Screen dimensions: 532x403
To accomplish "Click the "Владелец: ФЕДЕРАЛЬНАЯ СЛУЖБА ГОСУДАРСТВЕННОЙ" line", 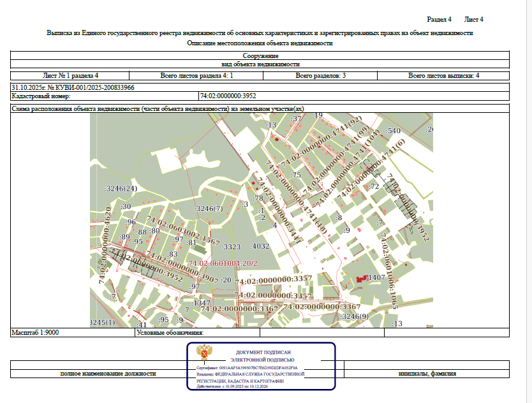I will coord(251,374).
